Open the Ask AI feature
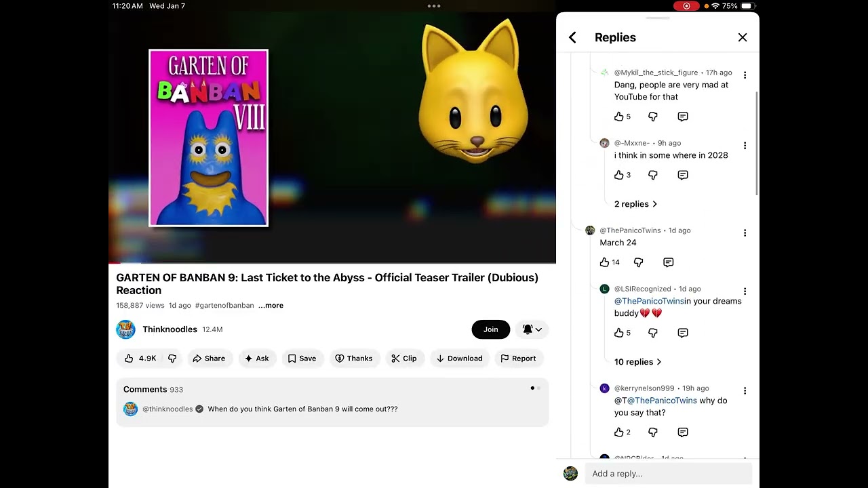Image resolution: width=868 pixels, height=488 pixels. click(257, 359)
